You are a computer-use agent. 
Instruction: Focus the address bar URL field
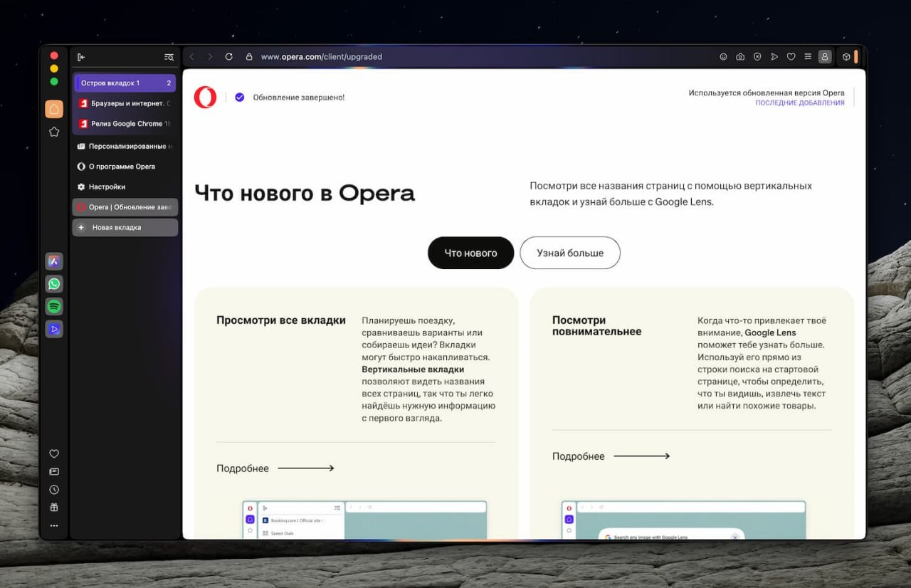click(x=322, y=57)
